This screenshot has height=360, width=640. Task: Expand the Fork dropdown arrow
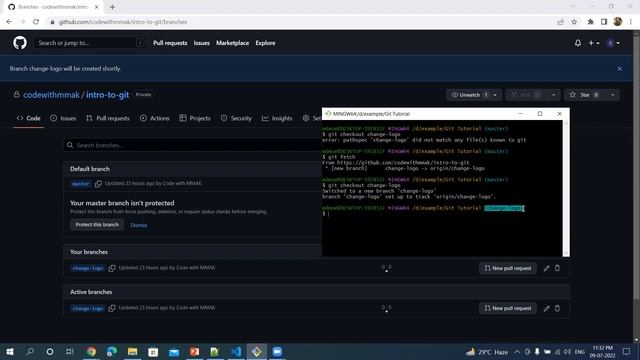coord(553,95)
